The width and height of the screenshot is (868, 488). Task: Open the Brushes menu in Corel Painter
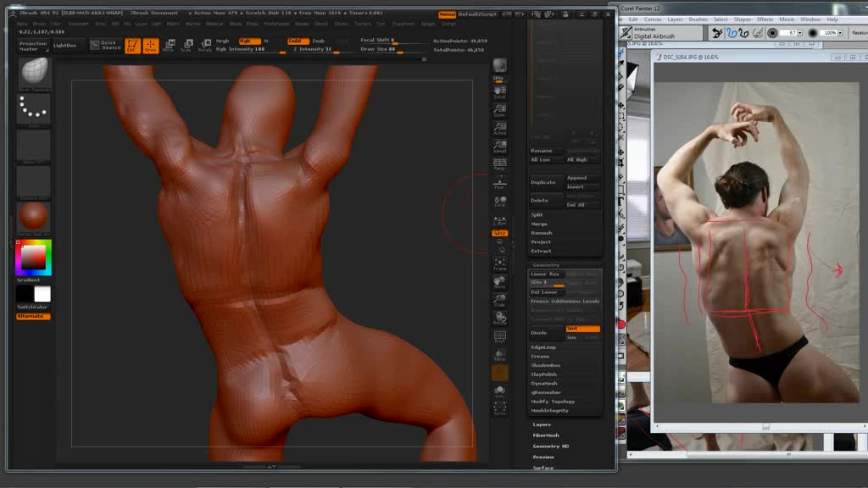click(698, 19)
